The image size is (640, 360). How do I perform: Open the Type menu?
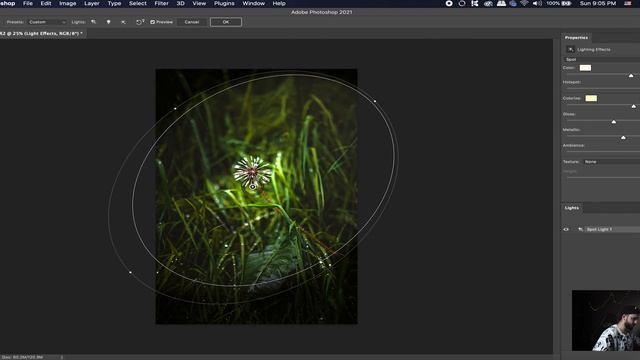pyautogui.click(x=114, y=3)
